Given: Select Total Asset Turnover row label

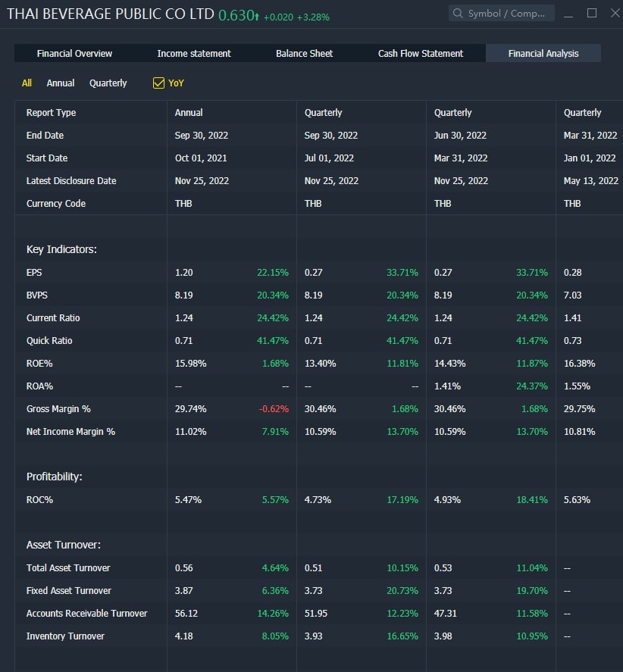Looking at the screenshot, I should pyautogui.click(x=68, y=568).
